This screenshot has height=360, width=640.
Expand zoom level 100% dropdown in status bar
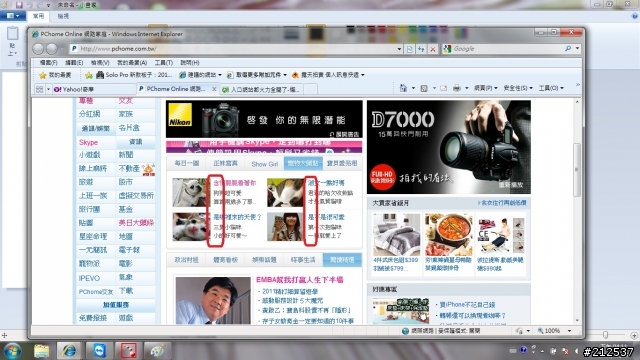[569, 331]
